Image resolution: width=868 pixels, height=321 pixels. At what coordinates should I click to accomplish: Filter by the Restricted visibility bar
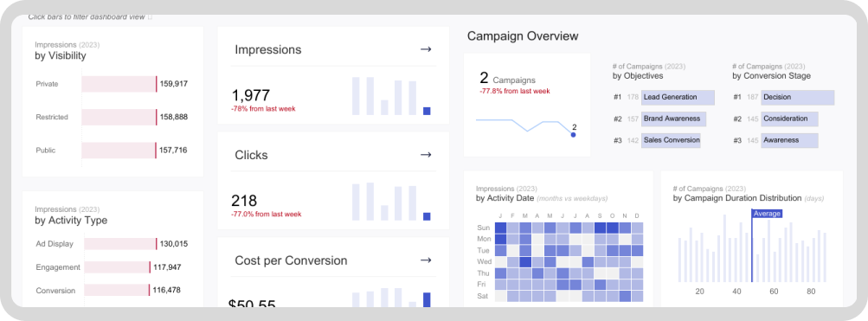[x=119, y=118]
